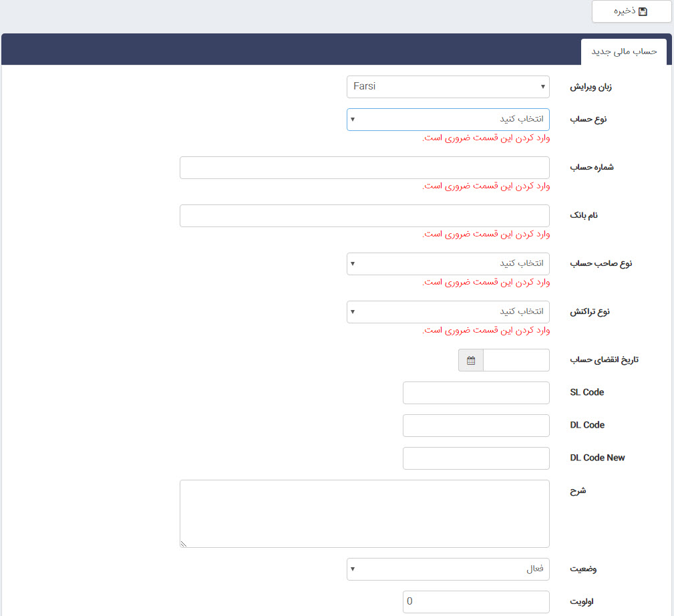Expand the نوع حساب dropdown
The image size is (674, 616).
point(448,119)
